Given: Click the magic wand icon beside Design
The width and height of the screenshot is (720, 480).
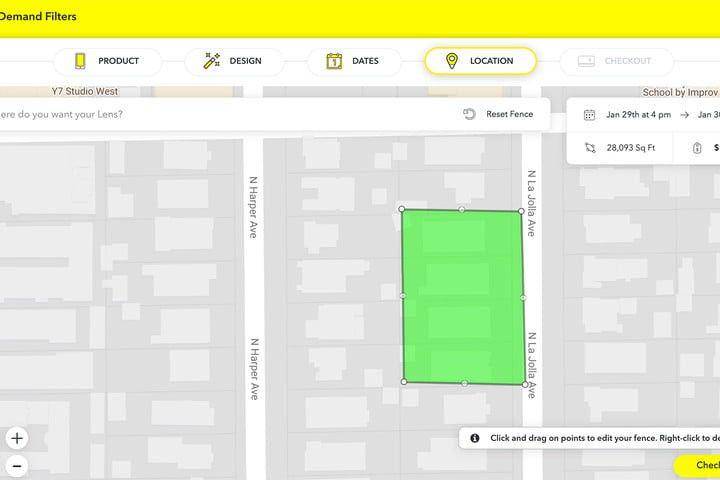Looking at the screenshot, I should point(212,61).
